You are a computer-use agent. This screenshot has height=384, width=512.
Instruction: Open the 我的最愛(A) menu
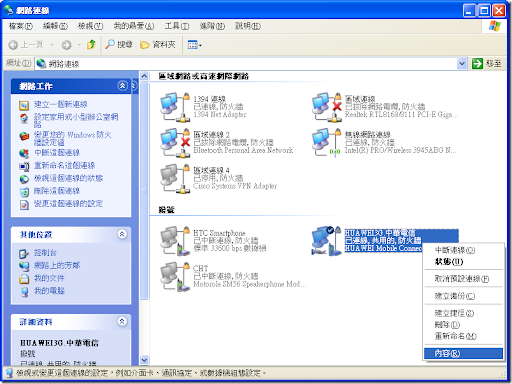(x=134, y=26)
